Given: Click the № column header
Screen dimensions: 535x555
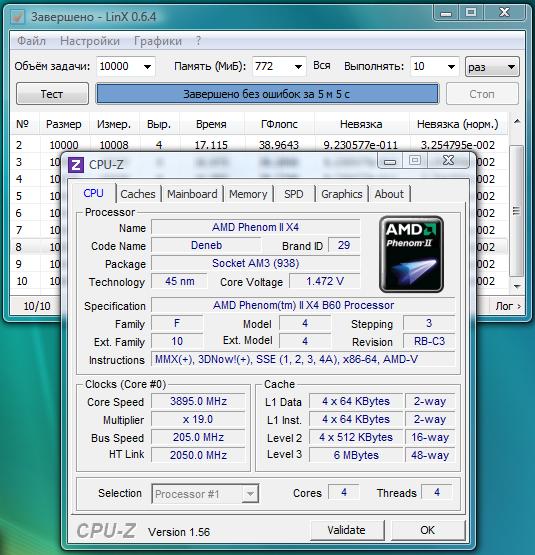Looking at the screenshot, I should coord(23,124).
